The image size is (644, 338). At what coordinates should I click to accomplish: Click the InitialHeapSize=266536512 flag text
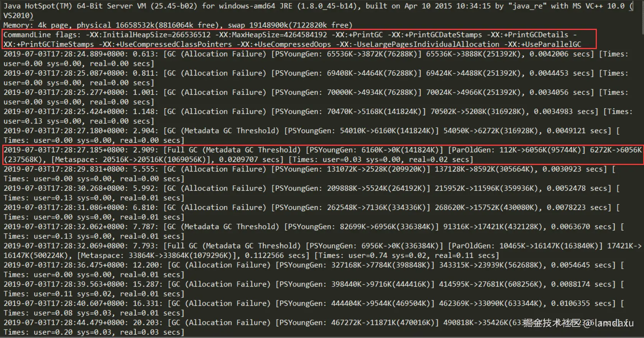coord(148,35)
